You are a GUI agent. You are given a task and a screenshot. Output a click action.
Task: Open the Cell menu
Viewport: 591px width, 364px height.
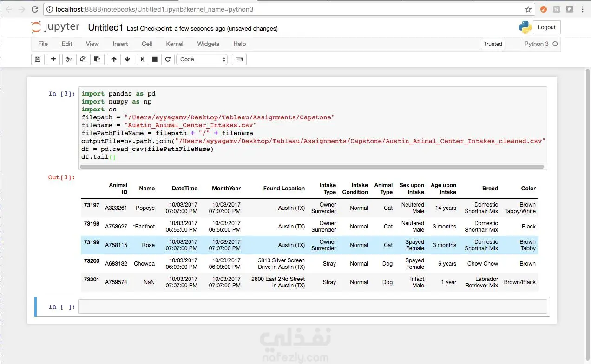pyautogui.click(x=147, y=44)
